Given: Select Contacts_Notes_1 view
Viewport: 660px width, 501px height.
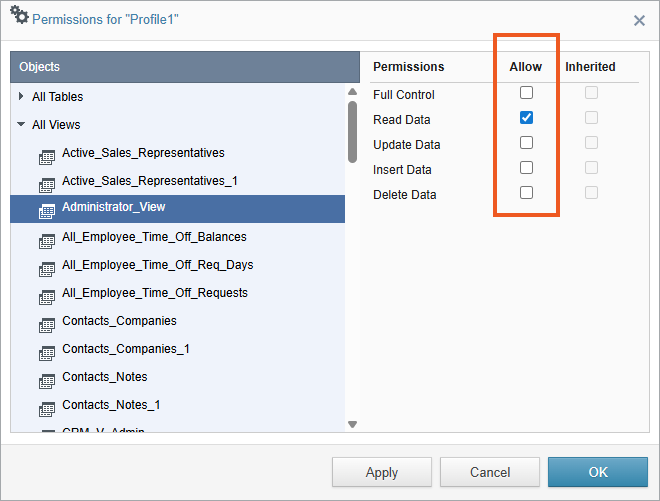Looking at the screenshot, I should point(111,405).
